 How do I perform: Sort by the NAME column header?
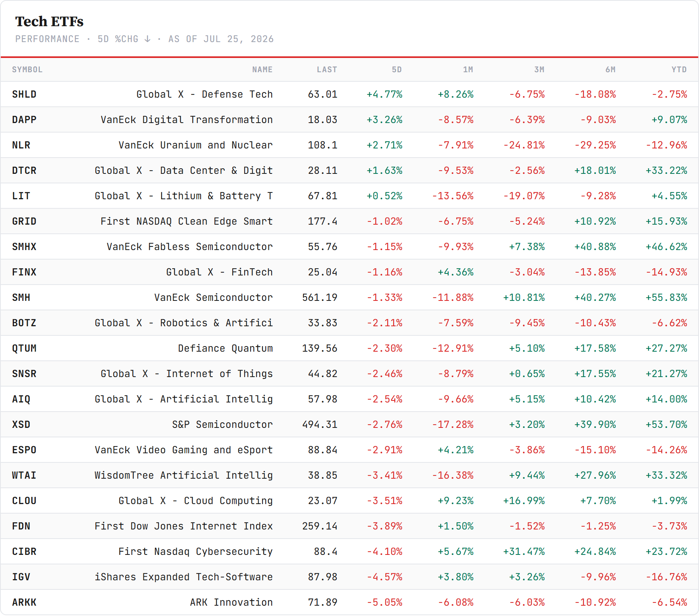point(262,69)
